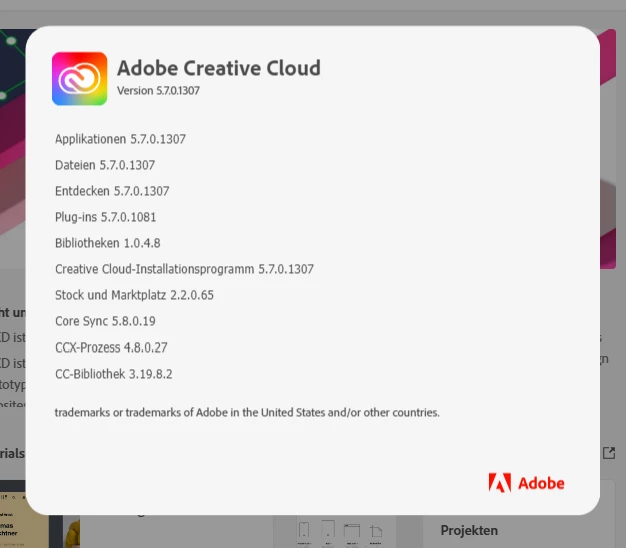Select the 'Applikationen 5.7.0.1307' line
The image size is (626, 548).
click(x=120, y=139)
